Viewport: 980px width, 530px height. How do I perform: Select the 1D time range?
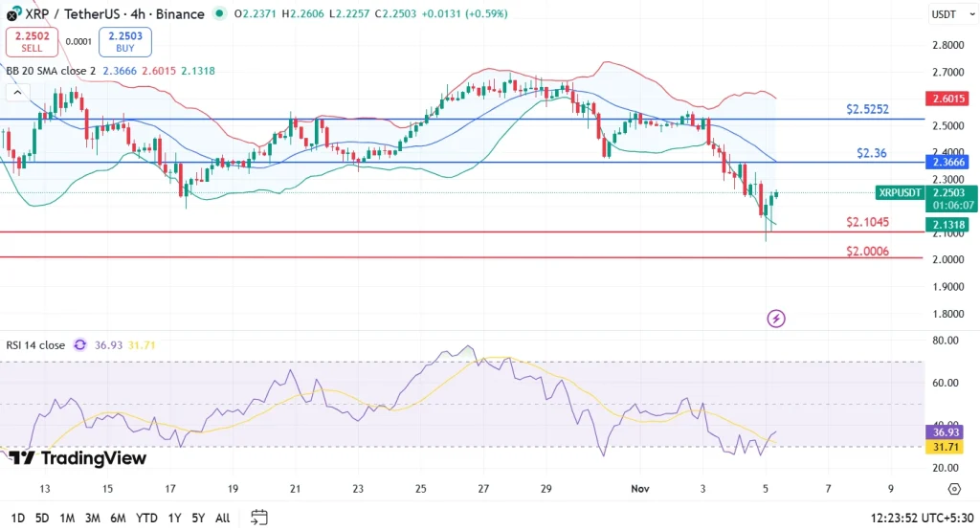(16, 518)
